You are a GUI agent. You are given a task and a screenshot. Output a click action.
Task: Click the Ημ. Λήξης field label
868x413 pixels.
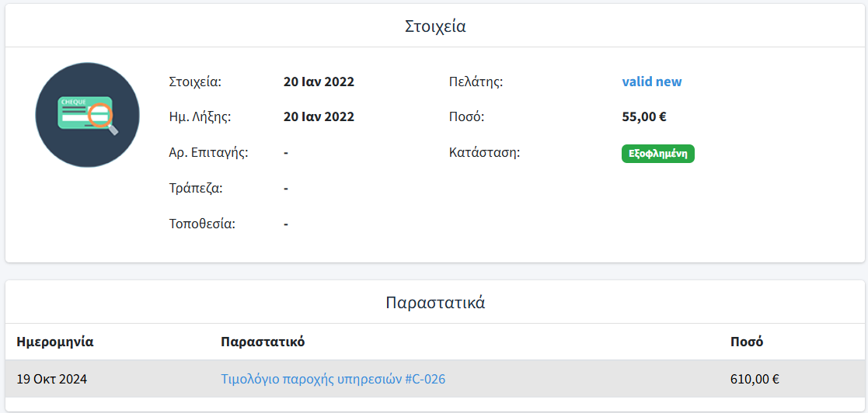[200, 117]
